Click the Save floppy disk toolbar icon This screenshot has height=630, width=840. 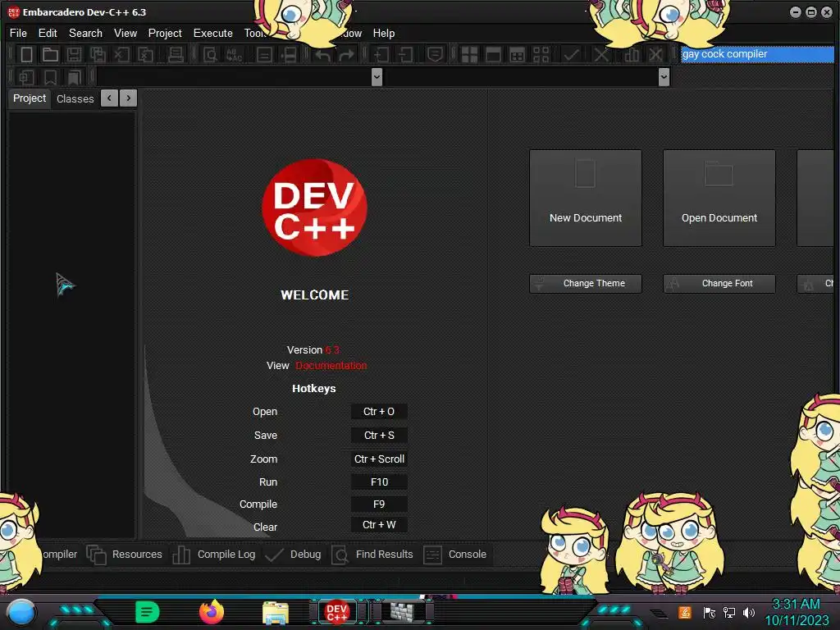click(x=74, y=55)
